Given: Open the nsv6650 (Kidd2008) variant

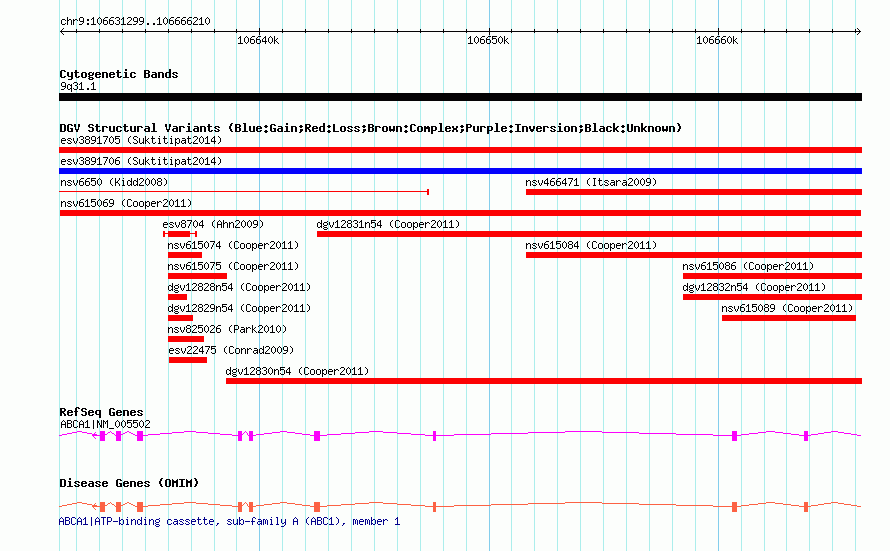Looking at the screenshot, I should (x=114, y=182).
